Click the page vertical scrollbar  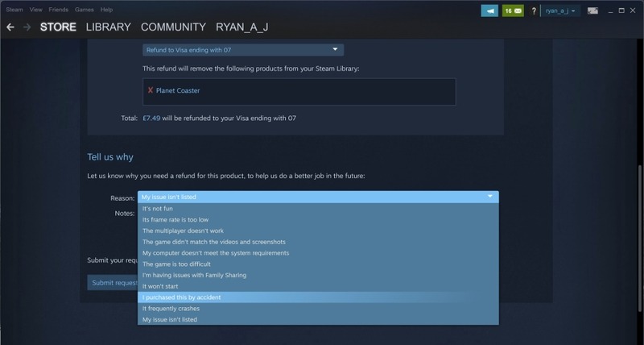click(640, 239)
